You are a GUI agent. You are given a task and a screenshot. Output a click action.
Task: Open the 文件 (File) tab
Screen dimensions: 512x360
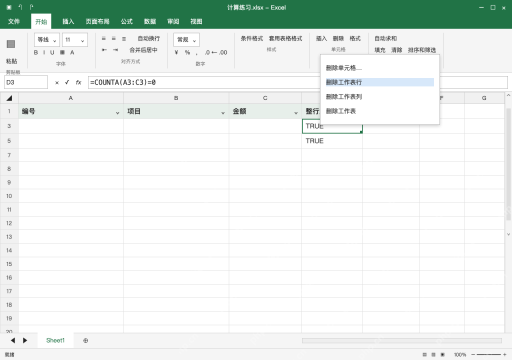click(14, 21)
